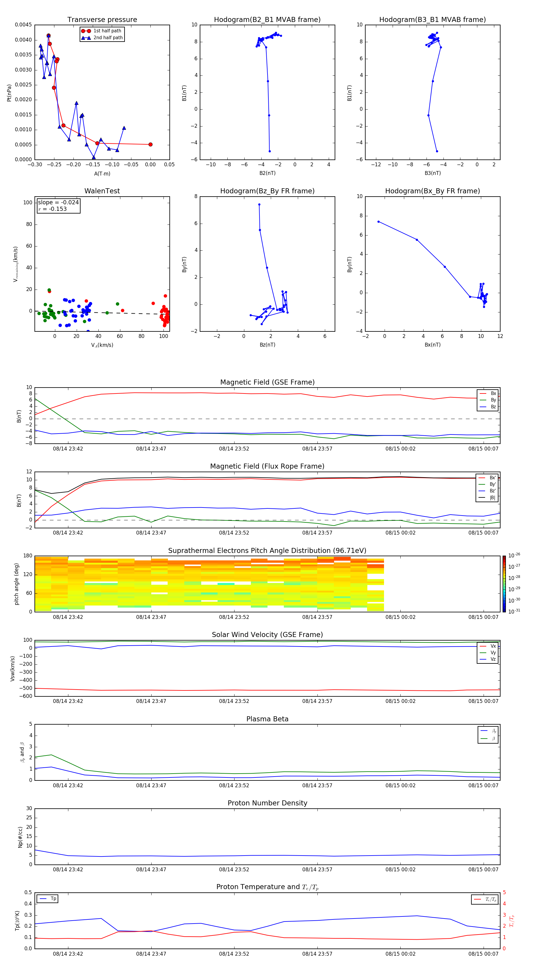Screen dimensions: 535x980
Task: Select the βp legend entry in Plasma Beta
Action: [489, 731]
